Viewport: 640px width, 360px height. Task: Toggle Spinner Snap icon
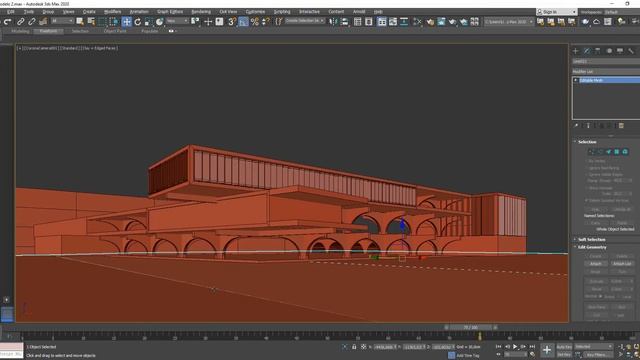click(266, 22)
